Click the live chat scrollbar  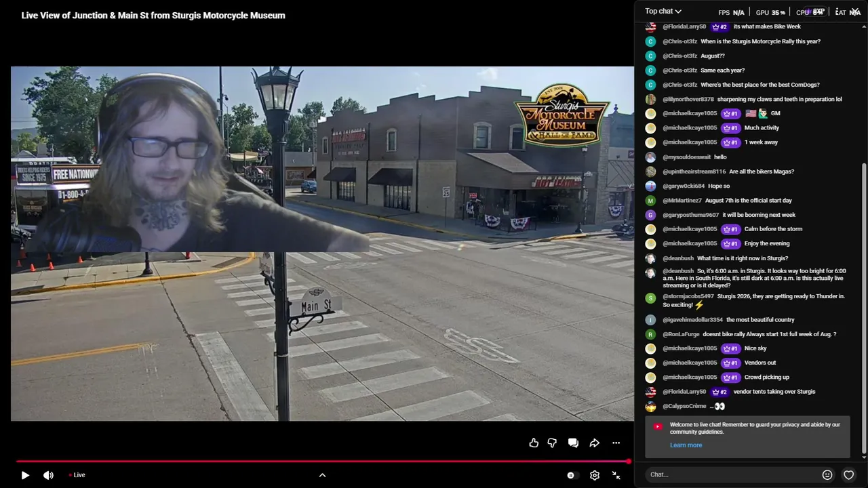click(x=863, y=307)
